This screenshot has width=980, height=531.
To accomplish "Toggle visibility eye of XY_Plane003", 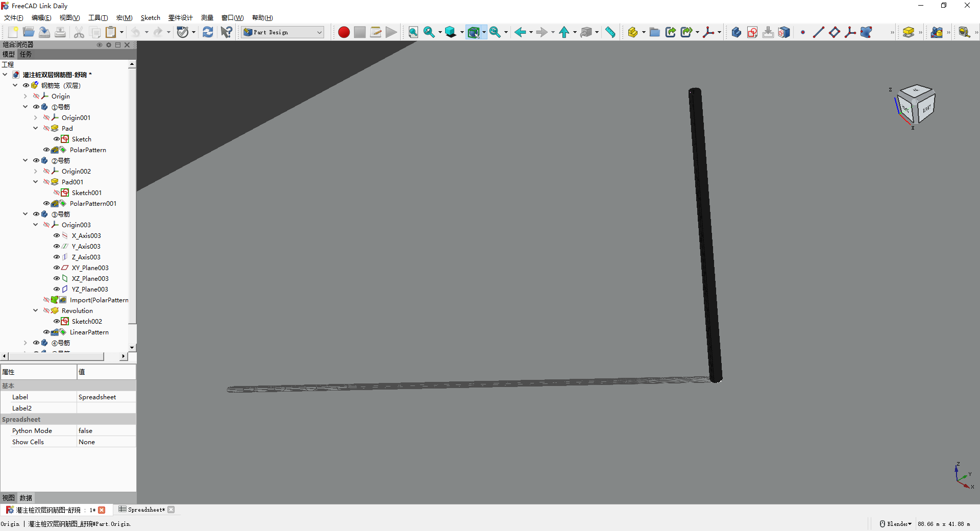I will pos(57,268).
